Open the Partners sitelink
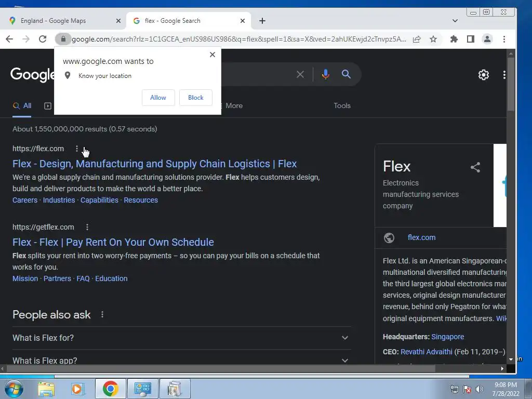Viewport: 532px width, 399px height. point(57,278)
